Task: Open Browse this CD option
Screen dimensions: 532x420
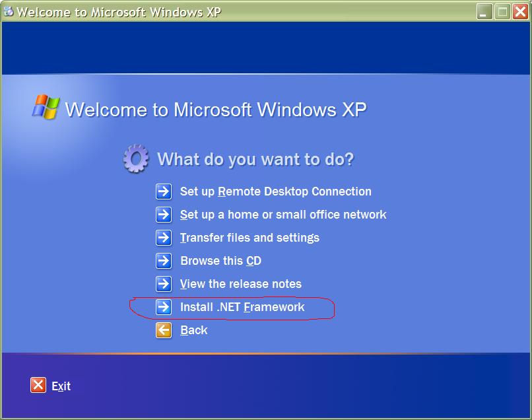Action: (221, 261)
